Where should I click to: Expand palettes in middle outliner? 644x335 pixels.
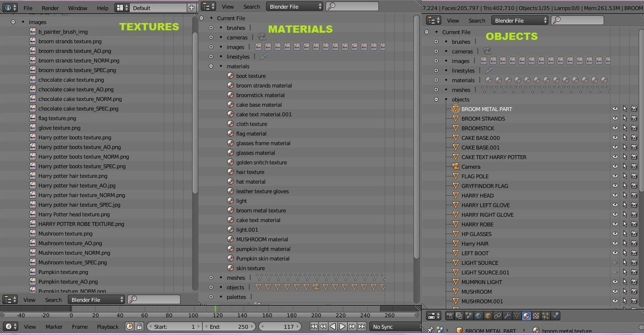(211, 297)
